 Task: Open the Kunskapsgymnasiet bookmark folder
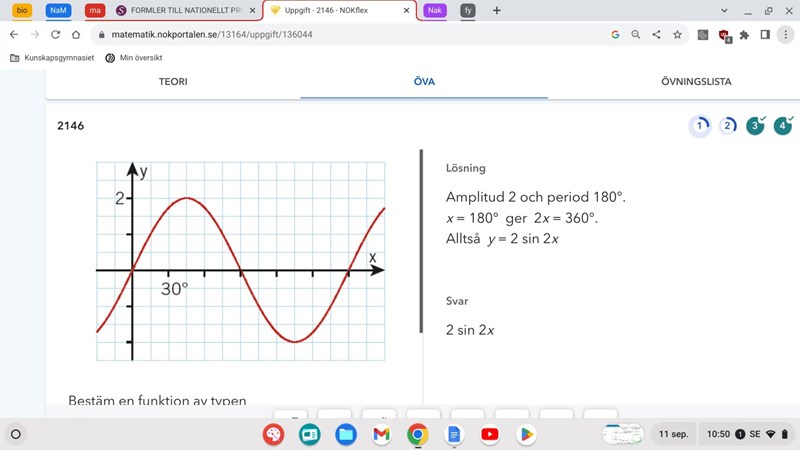click(x=52, y=58)
